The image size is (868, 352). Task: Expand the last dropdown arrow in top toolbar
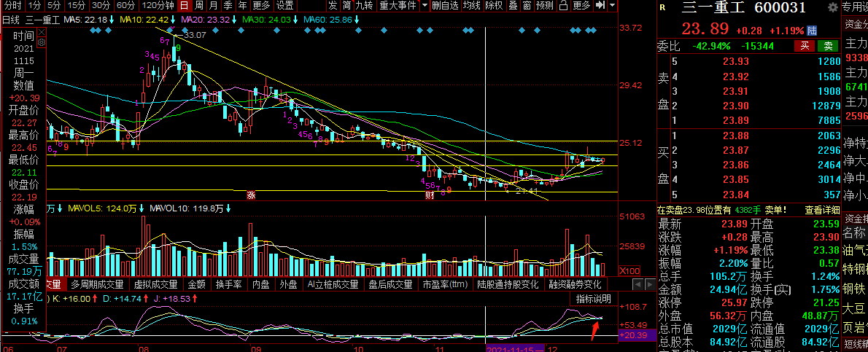pos(612,6)
